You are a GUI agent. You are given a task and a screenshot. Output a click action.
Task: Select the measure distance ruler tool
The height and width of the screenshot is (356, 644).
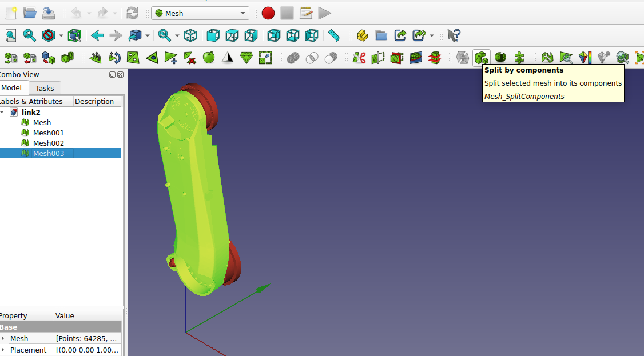(x=335, y=35)
